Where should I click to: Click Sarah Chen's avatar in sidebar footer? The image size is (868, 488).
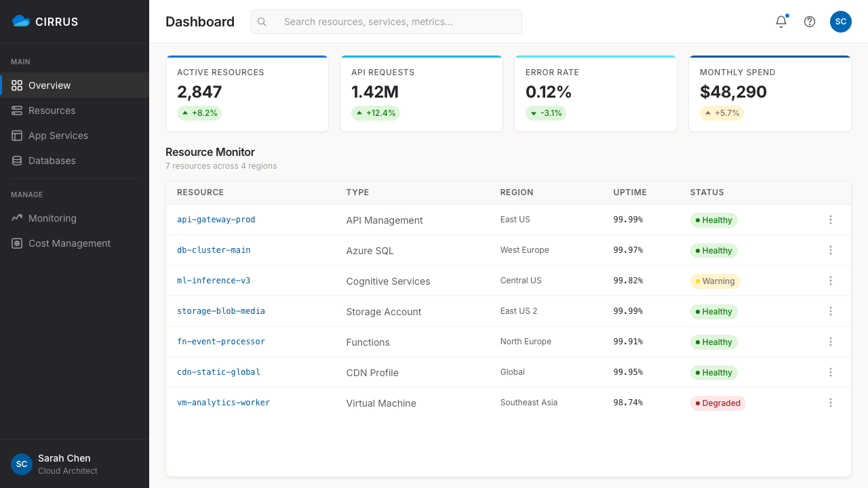[x=22, y=464]
